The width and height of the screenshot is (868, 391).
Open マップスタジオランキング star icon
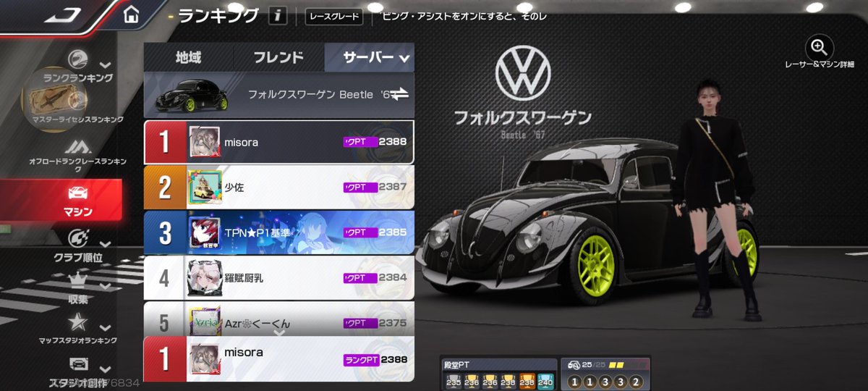coord(77,321)
